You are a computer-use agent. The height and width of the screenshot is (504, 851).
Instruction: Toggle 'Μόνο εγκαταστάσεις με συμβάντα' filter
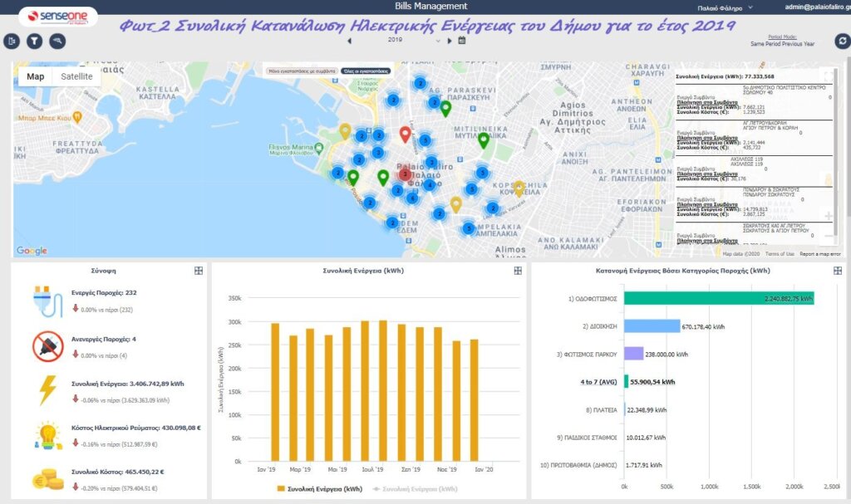click(303, 71)
